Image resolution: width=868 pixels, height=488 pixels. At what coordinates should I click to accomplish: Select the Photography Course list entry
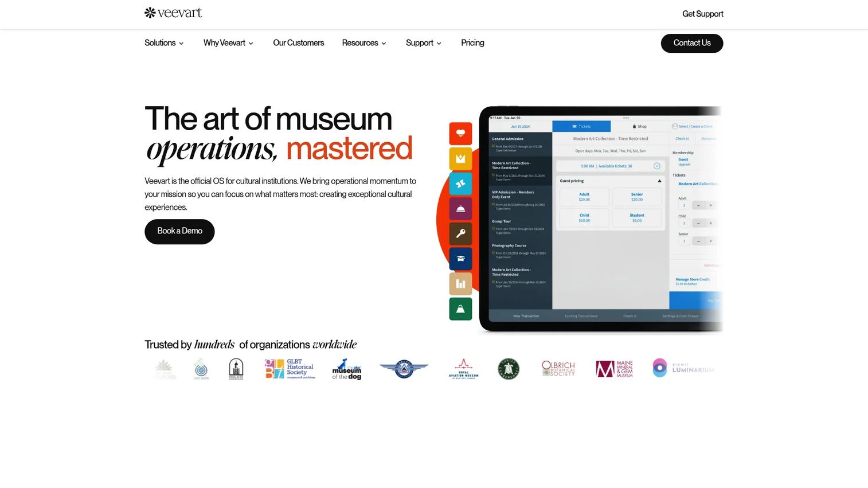coord(520,251)
